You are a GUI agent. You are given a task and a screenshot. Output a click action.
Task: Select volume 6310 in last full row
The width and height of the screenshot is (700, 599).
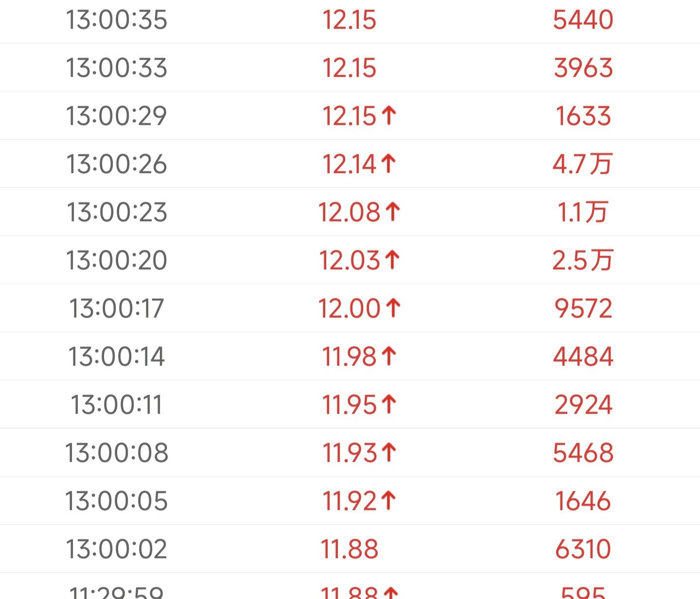point(583,549)
